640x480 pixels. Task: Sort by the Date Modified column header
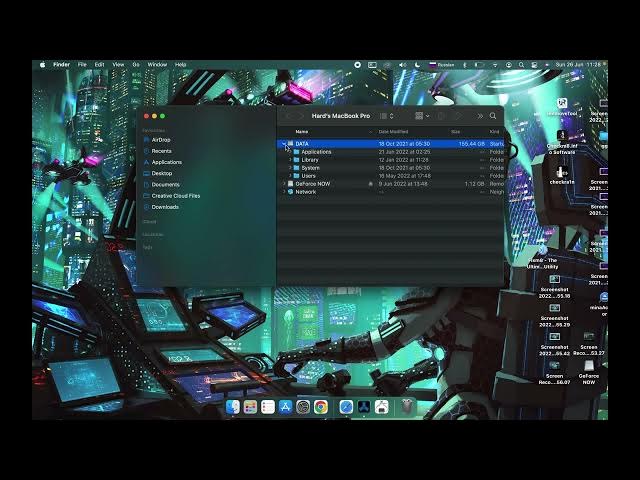point(393,132)
